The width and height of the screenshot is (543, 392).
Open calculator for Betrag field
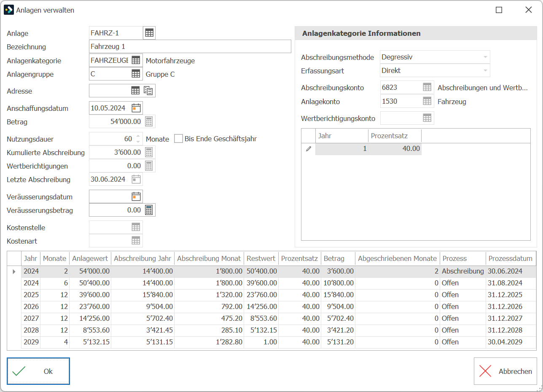pos(149,121)
